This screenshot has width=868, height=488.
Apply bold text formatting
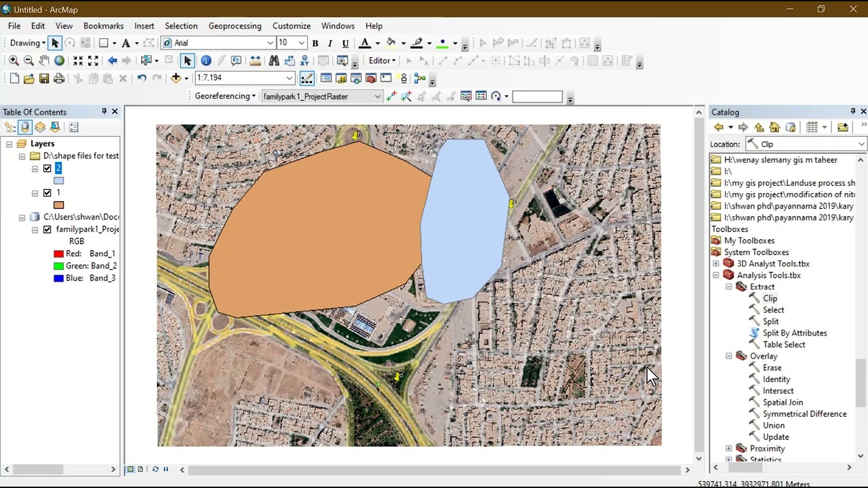315,43
